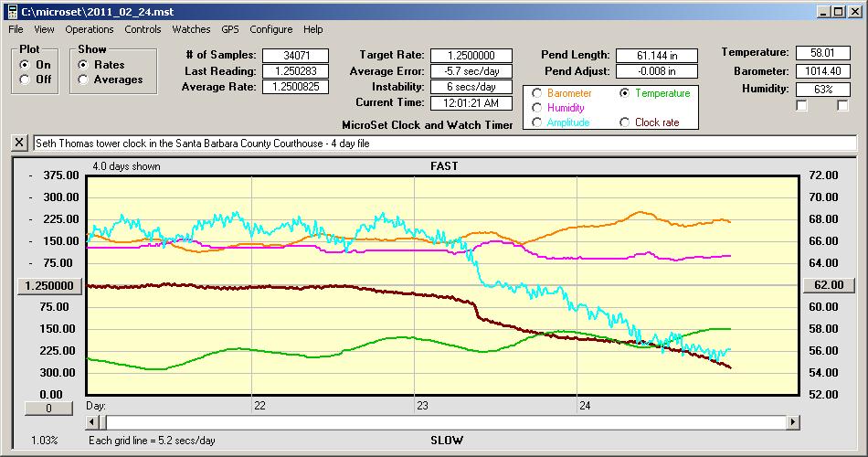Screen dimensions: 868x457
Task: Open the GPS menu
Action: click(229, 29)
